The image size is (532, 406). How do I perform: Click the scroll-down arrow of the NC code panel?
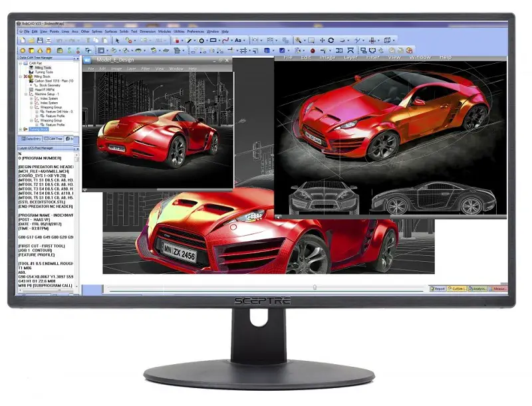click(76, 286)
